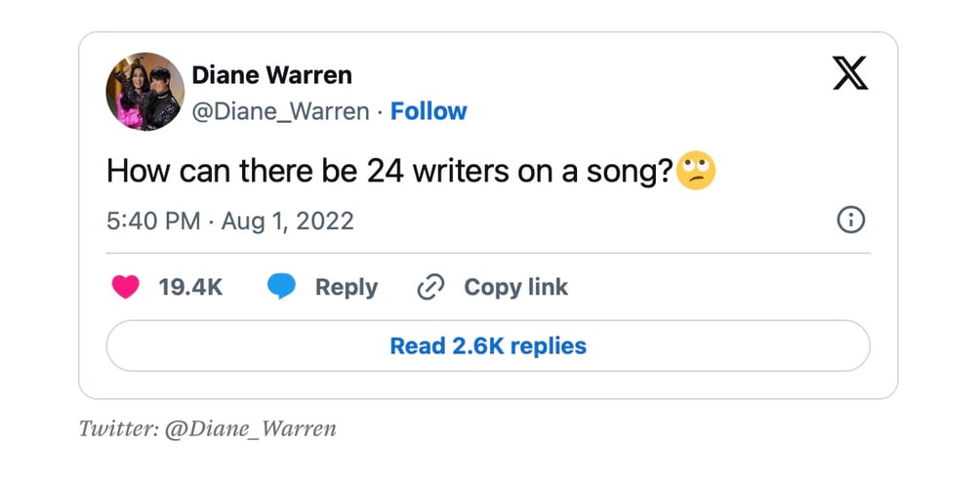Follow Diane Warren via the Follow link
The height and width of the screenshot is (485, 980).
coord(429,111)
